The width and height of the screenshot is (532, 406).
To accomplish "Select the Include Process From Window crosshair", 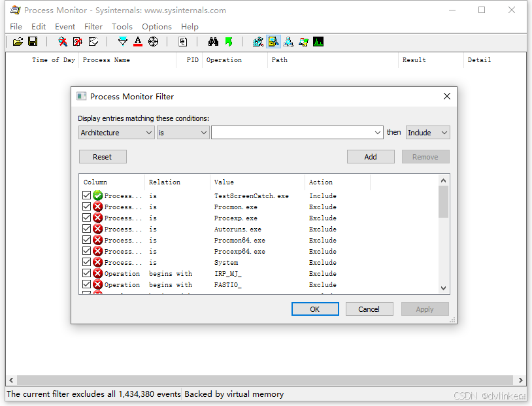I will pyautogui.click(x=154, y=42).
